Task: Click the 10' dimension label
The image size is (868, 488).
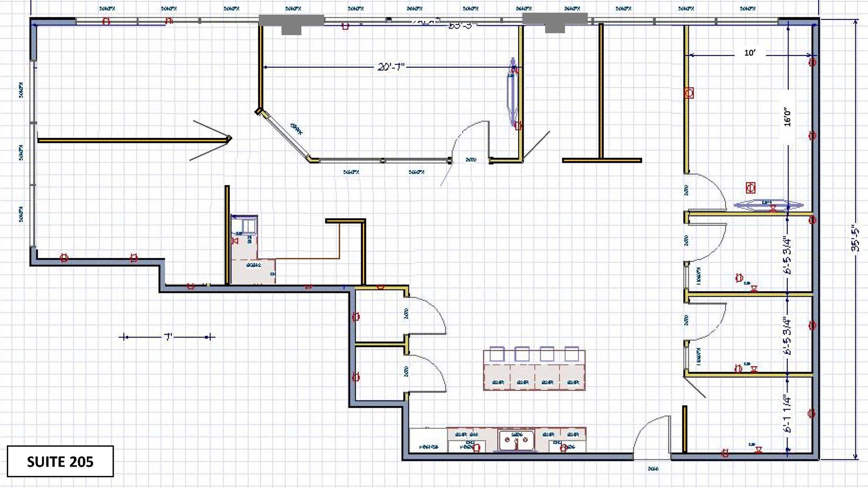Action: tap(750, 53)
